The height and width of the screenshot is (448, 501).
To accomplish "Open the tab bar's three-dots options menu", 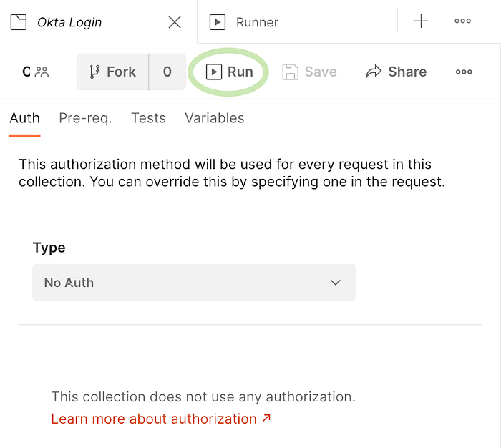I will coord(462,21).
